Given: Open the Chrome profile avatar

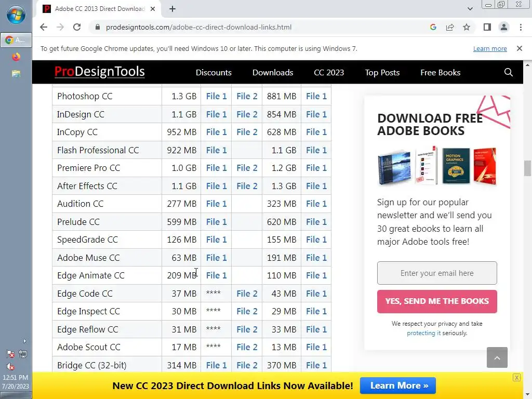Looking at the screenshot, I should coord(504,27).
